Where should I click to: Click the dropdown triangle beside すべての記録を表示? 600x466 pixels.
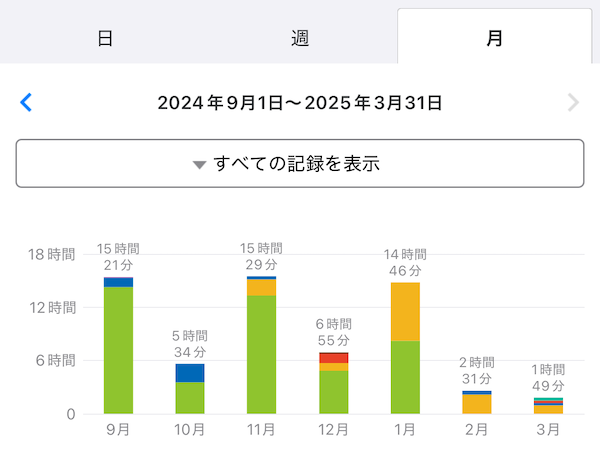199,165
